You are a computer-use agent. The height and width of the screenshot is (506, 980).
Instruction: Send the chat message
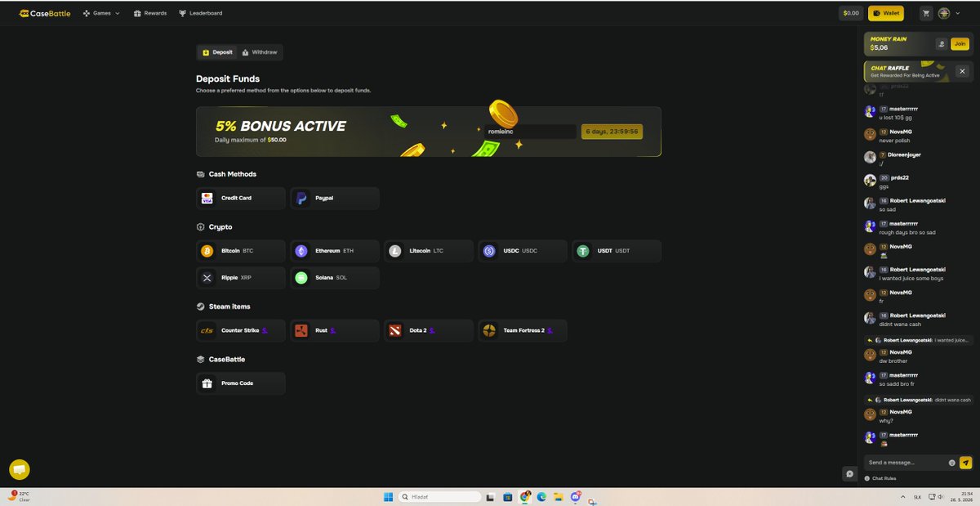tap(966, 463)
